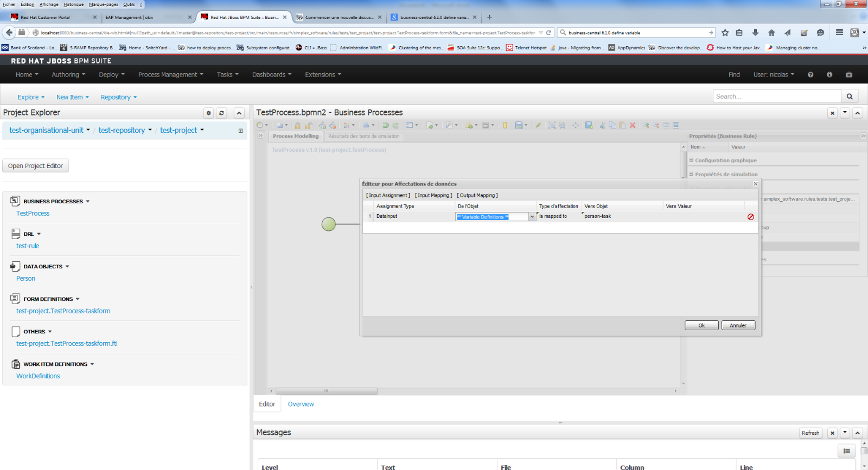The height and width of the screenshot is (470, 868).
Task: Open the help question mark icon
Action: point(810,75)
